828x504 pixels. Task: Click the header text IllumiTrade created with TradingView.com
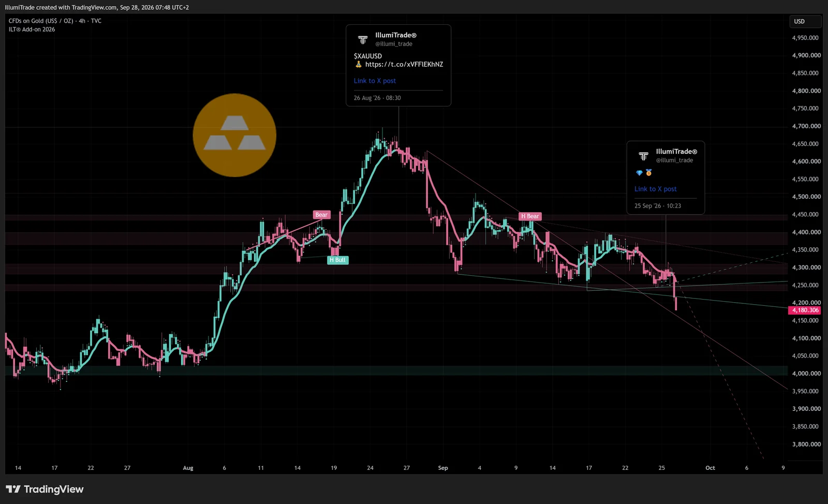pos(97,7)
